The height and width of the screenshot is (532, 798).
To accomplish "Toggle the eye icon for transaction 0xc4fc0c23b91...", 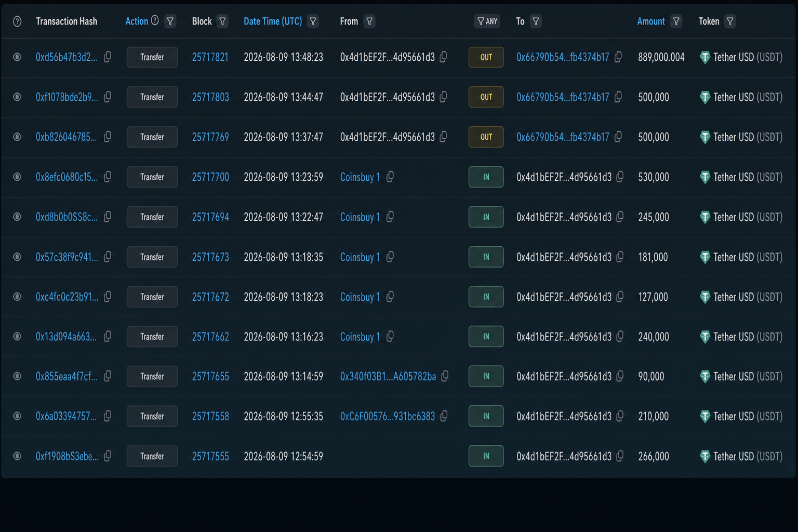I will pyautogui.click(x=17, y=297).
